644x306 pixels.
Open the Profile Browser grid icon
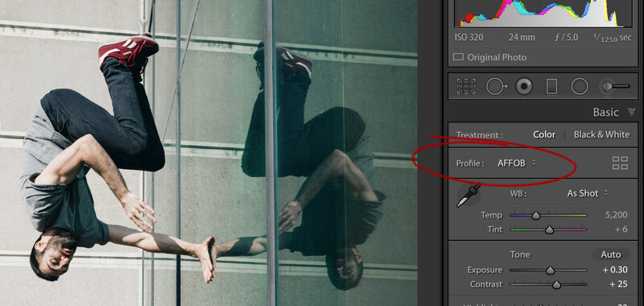point(620,163)
